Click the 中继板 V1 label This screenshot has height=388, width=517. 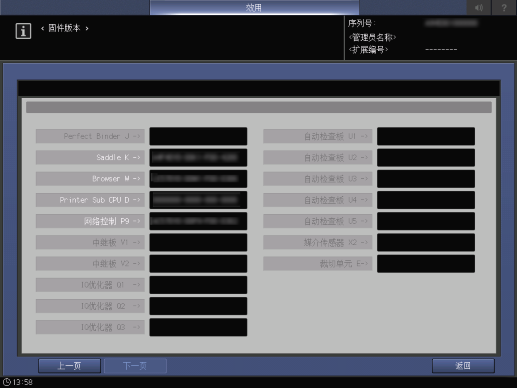tap(90, 242)
